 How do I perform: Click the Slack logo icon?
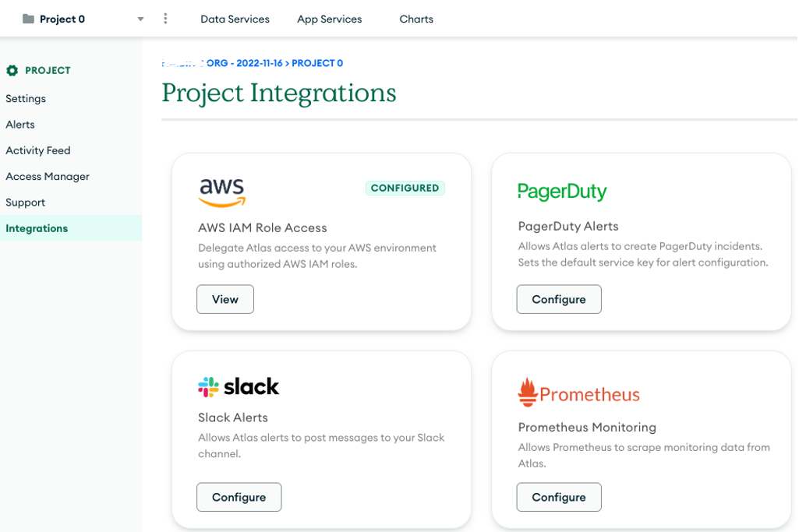tap(207, 386)
